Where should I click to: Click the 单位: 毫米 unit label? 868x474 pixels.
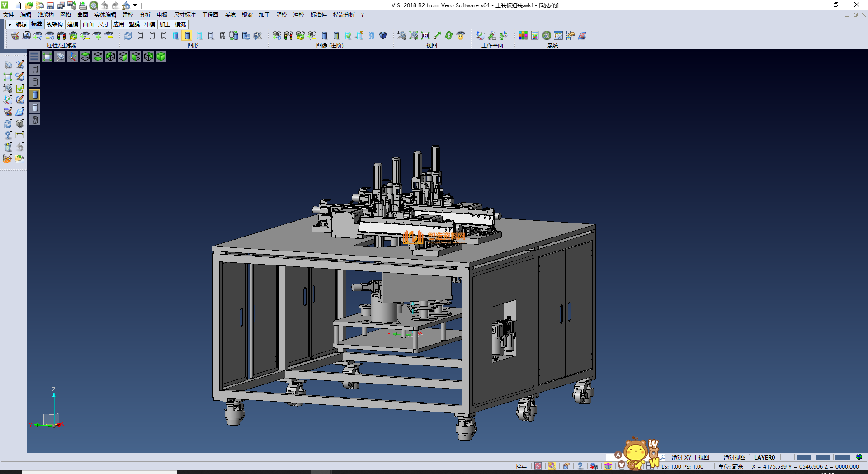pos(731,466)
